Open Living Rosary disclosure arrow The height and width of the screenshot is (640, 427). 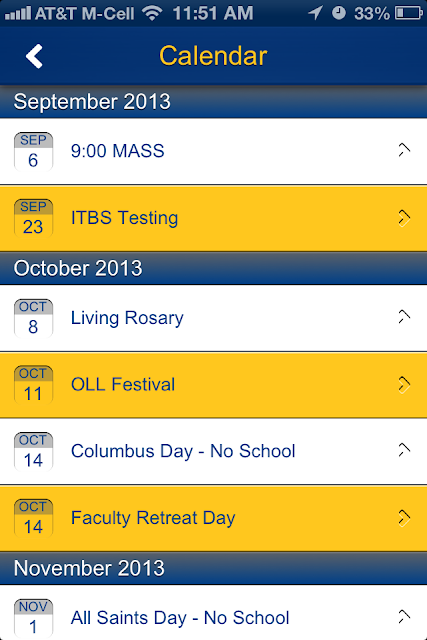click(x=404, y=317)
